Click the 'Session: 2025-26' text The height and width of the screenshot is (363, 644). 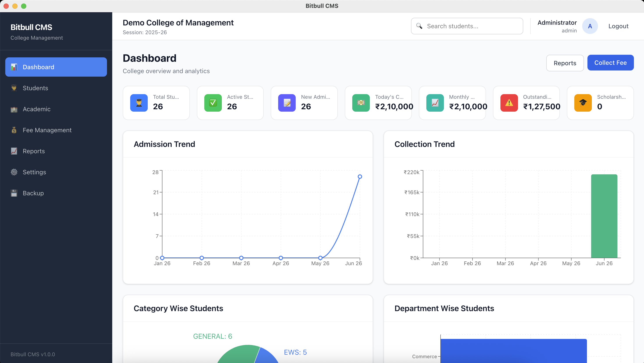point(145,32)
